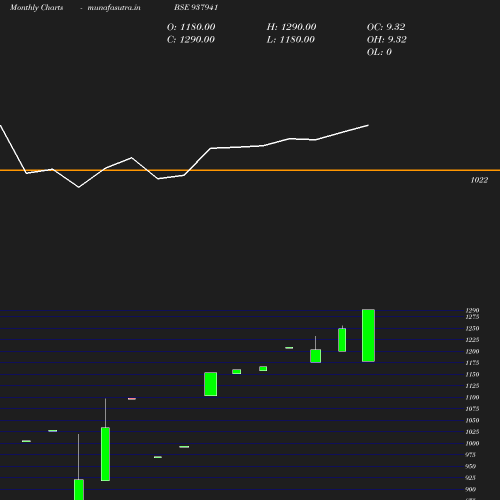Viewport: 500px width, 500px height.
Task: Click the "1050" y-axis price label
Action: (472, 420)
